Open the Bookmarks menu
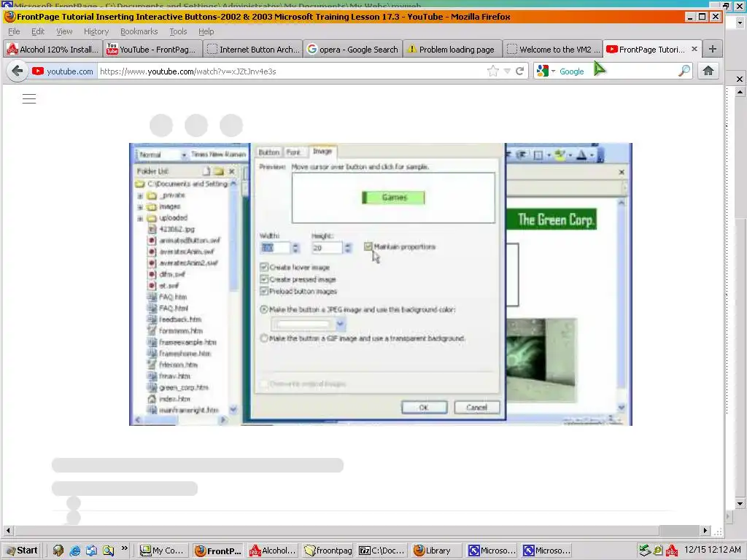The height and width of the screenshot is (560, 747). click(139, 31)
